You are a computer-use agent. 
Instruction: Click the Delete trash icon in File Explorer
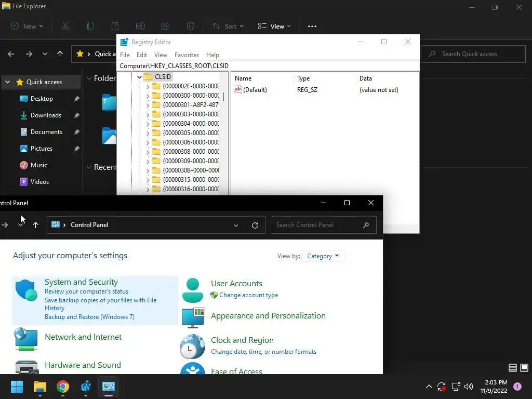click(x=190, y=26)
